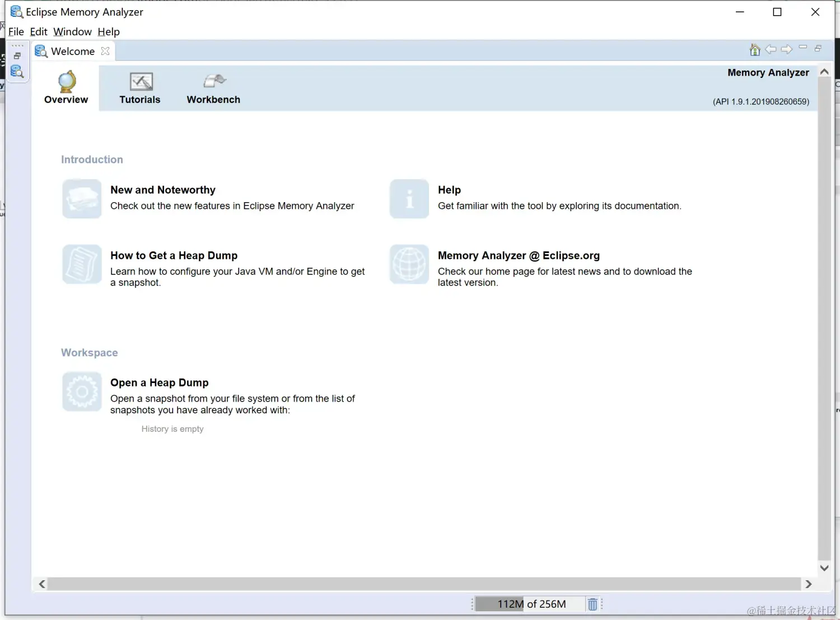Click the heap dump icon in left sidebar

point(17,72)
